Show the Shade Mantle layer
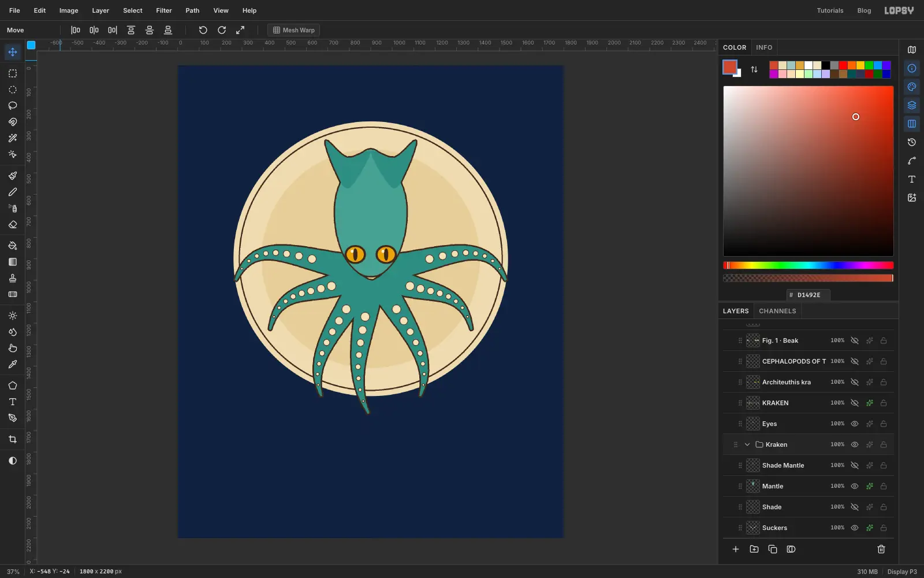Viewport: 924px width, 578px height. [x=855, y=465]
